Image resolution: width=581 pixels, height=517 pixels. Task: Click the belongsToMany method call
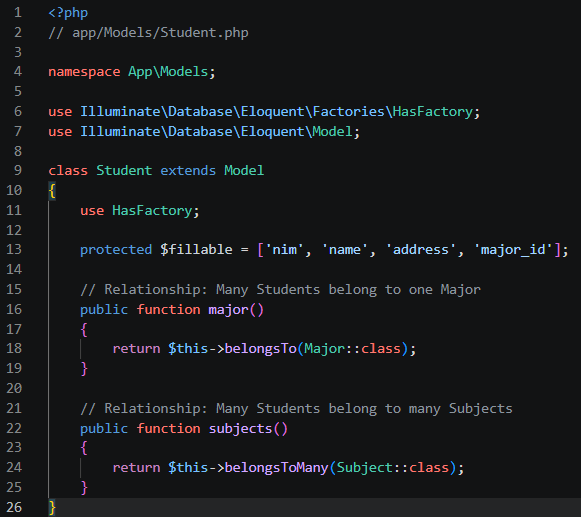coord(276,468)
